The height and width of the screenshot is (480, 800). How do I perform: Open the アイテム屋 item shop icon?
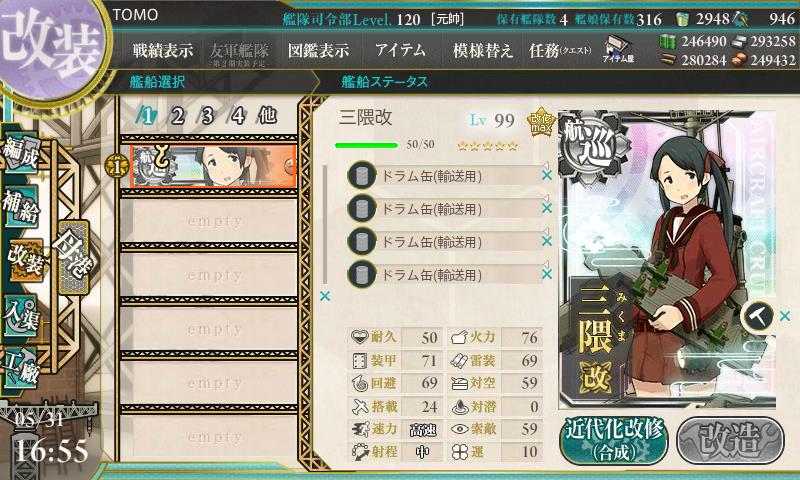click(x=618, y=50)
